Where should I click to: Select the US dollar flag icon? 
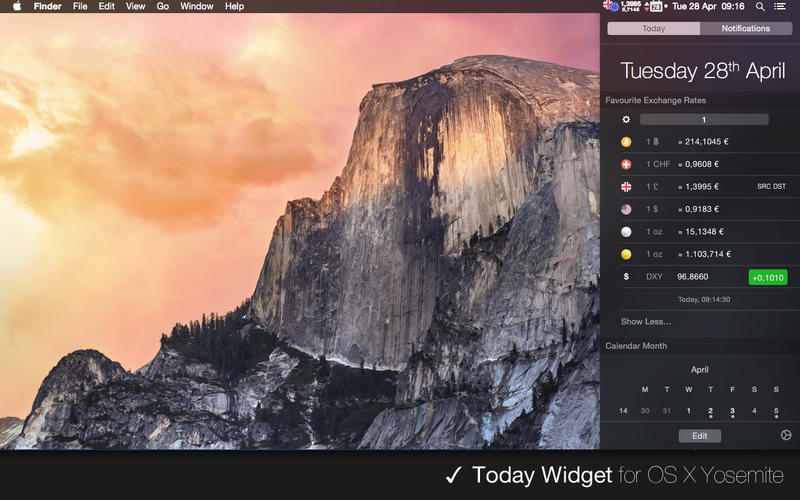tap(626, 209)
